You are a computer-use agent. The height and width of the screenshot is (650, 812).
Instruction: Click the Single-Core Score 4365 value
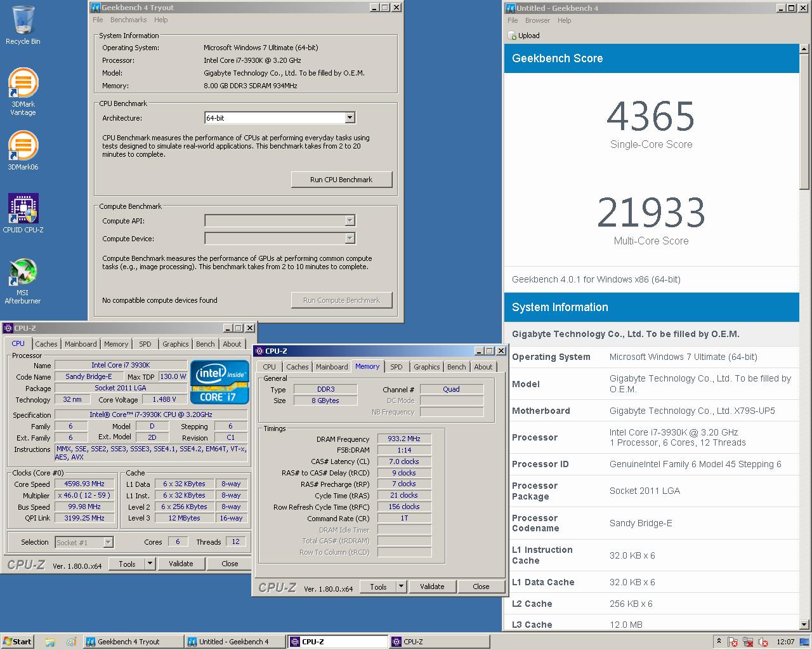[651, 116]
